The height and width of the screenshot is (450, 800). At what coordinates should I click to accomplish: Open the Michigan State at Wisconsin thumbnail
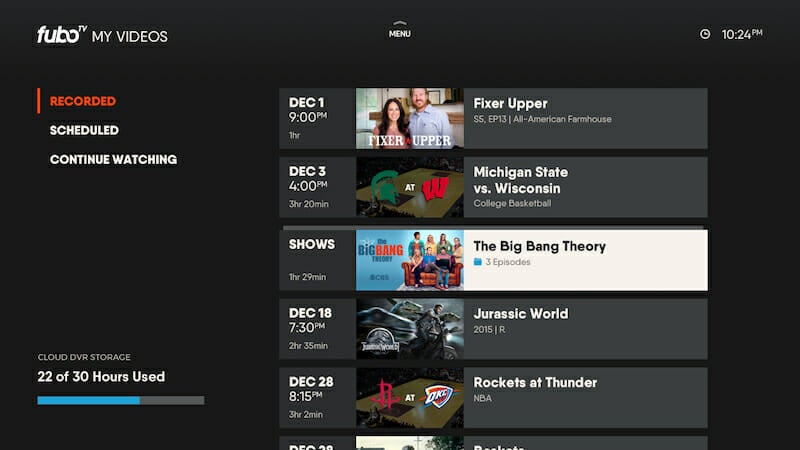[x=410, y=187]
